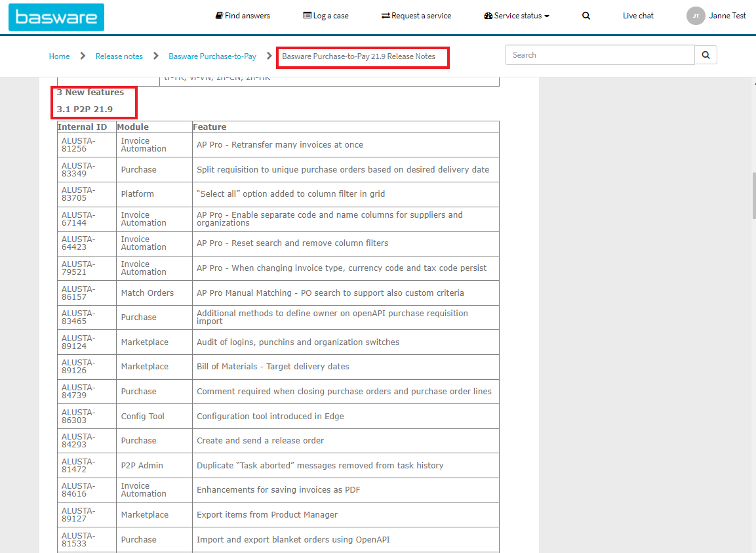Go to Home breadcrumb
This screenshot has width=756, height=553.
coord(59,56)
